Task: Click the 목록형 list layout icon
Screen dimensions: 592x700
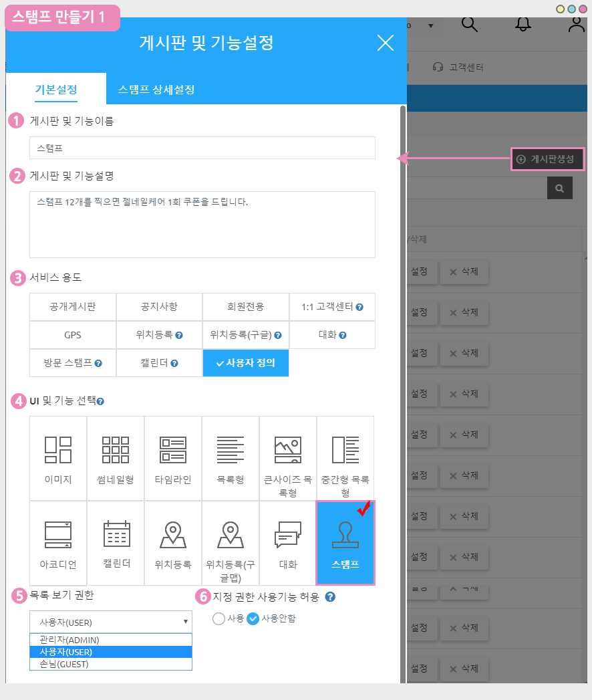Action: (231, 458)
